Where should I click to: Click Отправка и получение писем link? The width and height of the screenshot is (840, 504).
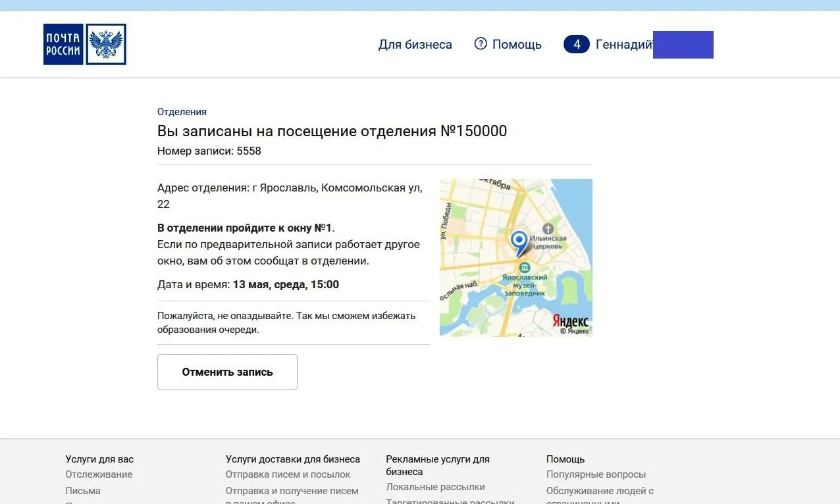tap(292, 491)
